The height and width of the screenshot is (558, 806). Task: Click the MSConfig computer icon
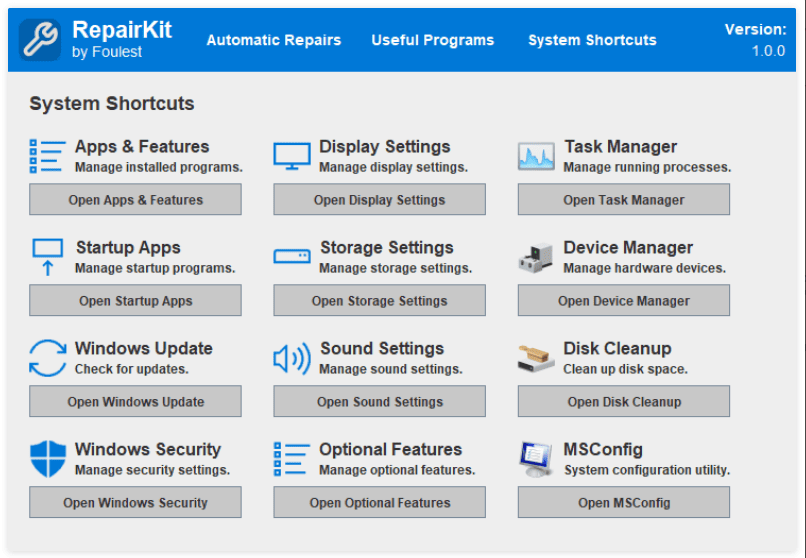[536, 459]
